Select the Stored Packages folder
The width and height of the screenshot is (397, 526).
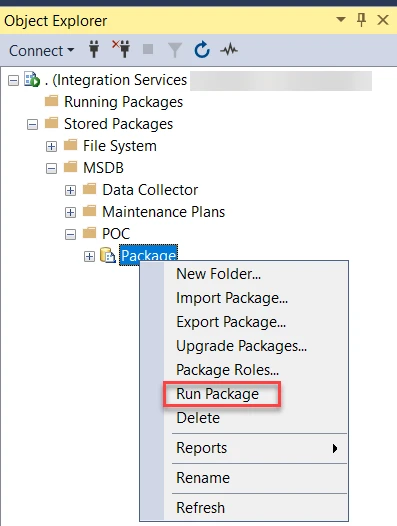118,124
